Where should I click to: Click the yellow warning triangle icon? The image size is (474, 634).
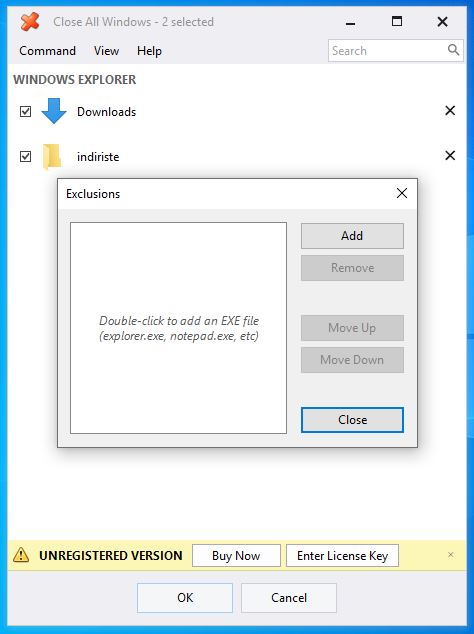tap(21, 555)
